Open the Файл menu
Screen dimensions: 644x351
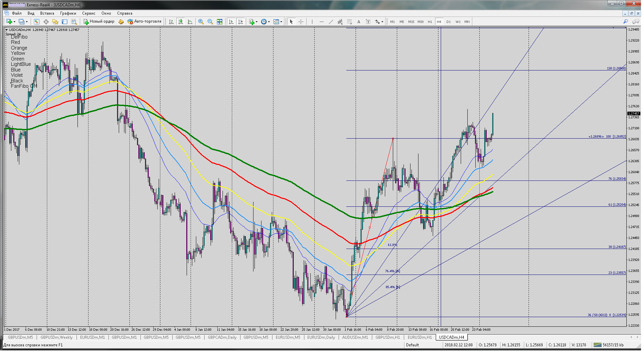[x=17, y=13]
